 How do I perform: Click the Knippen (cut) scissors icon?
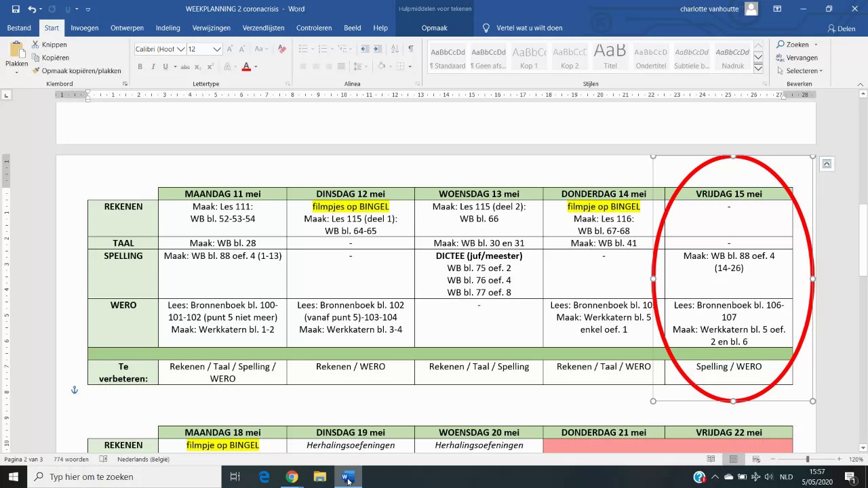[36, 45]
